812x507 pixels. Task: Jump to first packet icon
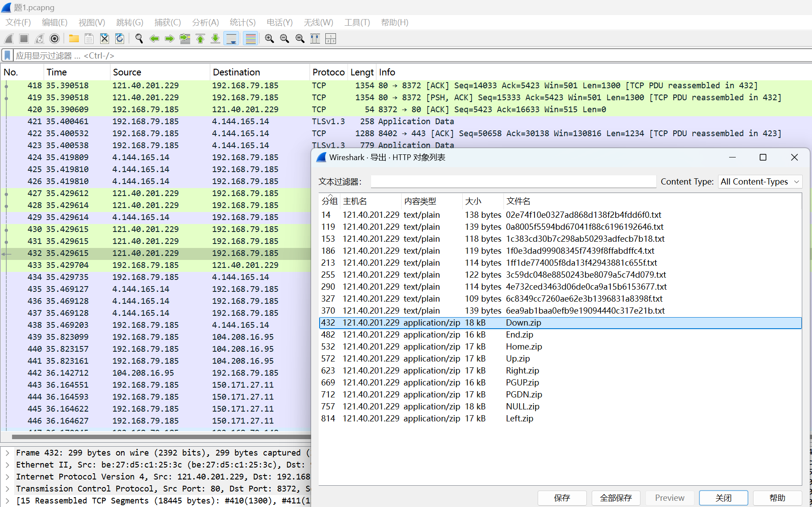[200, 39]
